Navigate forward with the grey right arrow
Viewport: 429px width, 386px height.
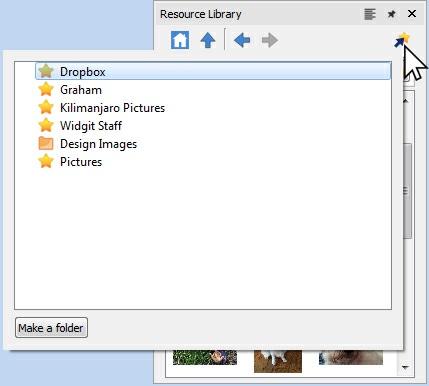tap(270, 40)
